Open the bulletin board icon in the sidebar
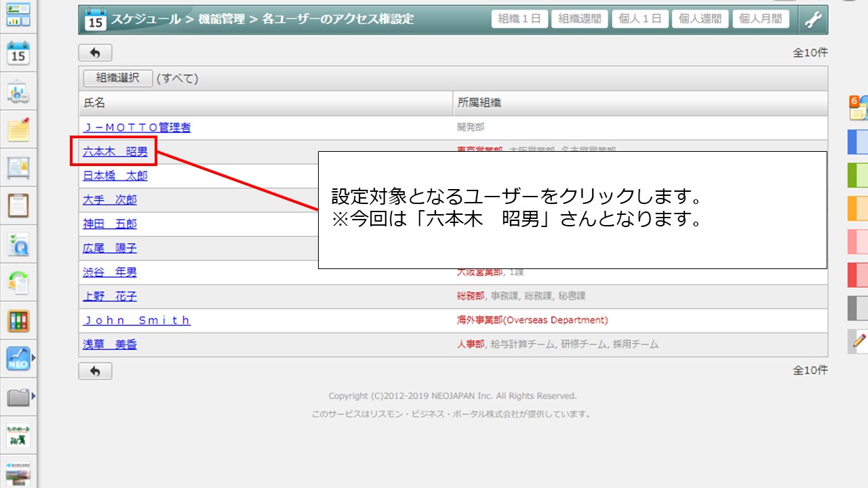 coord(18,167)
